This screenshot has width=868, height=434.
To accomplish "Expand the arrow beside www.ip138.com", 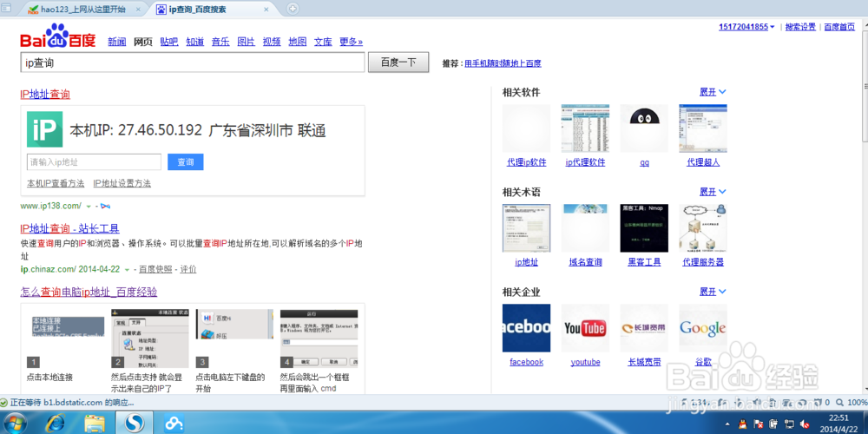I will coord(89,206).
